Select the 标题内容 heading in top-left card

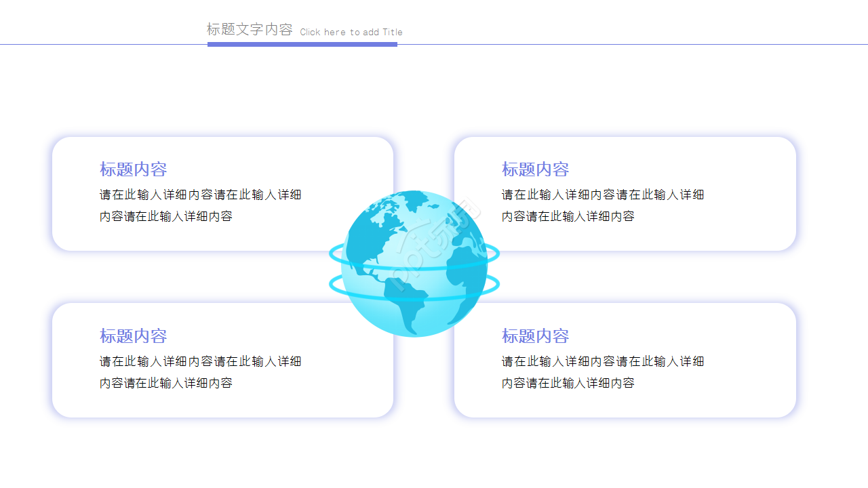134,169
